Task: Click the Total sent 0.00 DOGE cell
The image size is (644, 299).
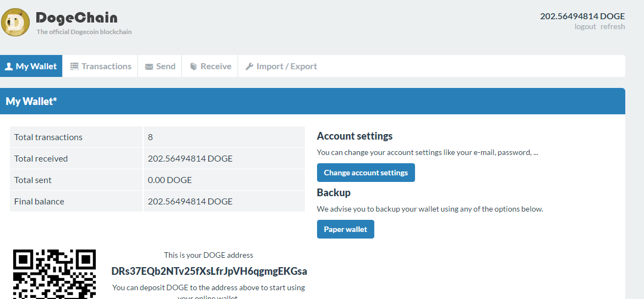Action: point(224,180)
